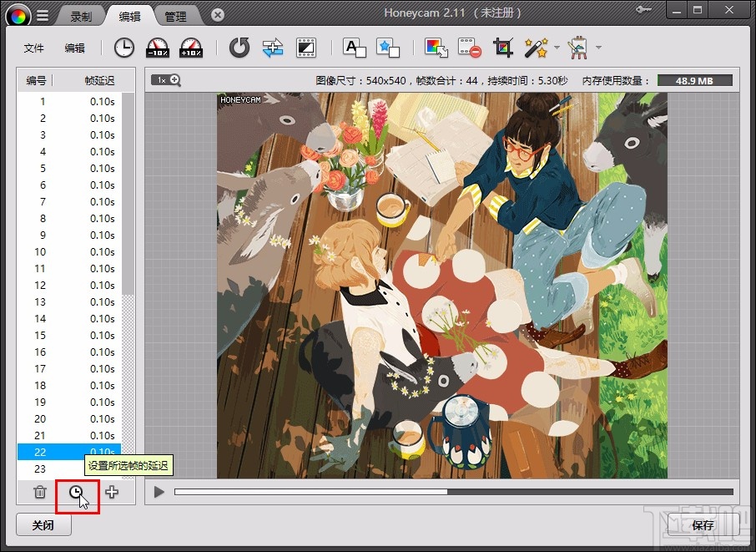Click the toolbar clock frame delay icon
The image size is (756, 552).
[123, 48]
